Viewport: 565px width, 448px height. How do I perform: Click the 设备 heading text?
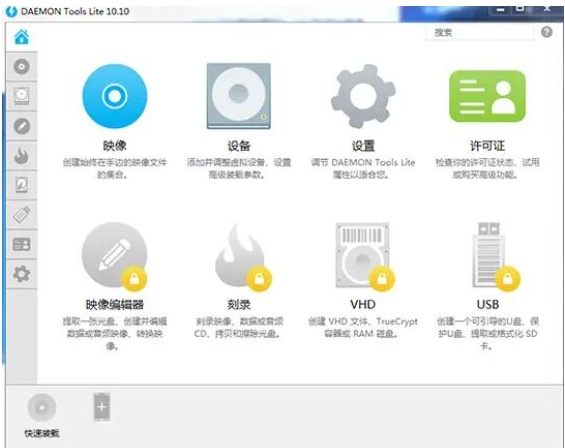click(239, 146)
